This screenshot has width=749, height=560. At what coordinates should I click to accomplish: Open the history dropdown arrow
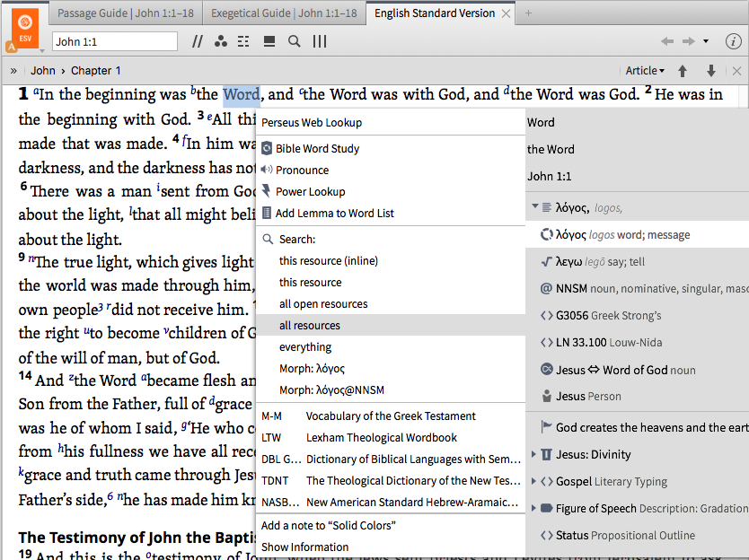[x=706, y=41]
